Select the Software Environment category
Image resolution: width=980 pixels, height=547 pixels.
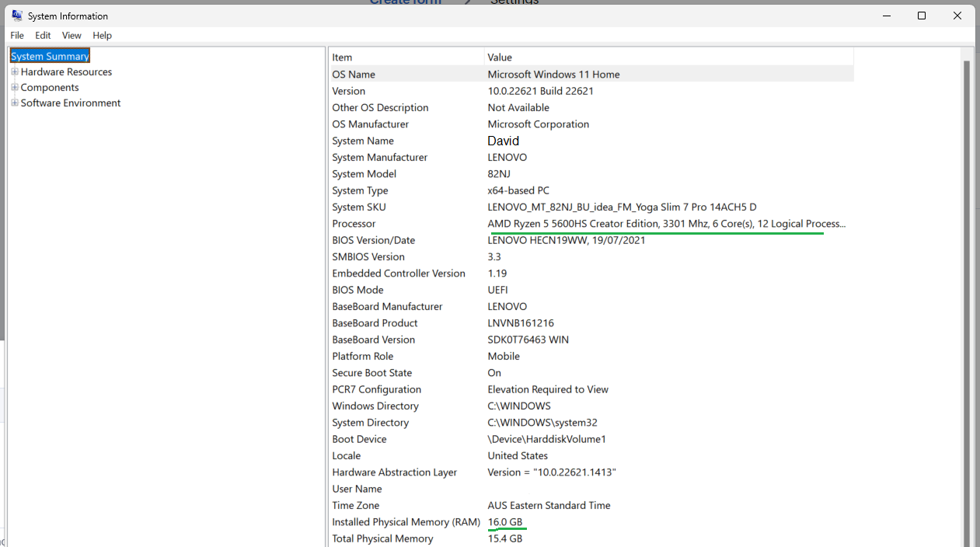[71, 103]
